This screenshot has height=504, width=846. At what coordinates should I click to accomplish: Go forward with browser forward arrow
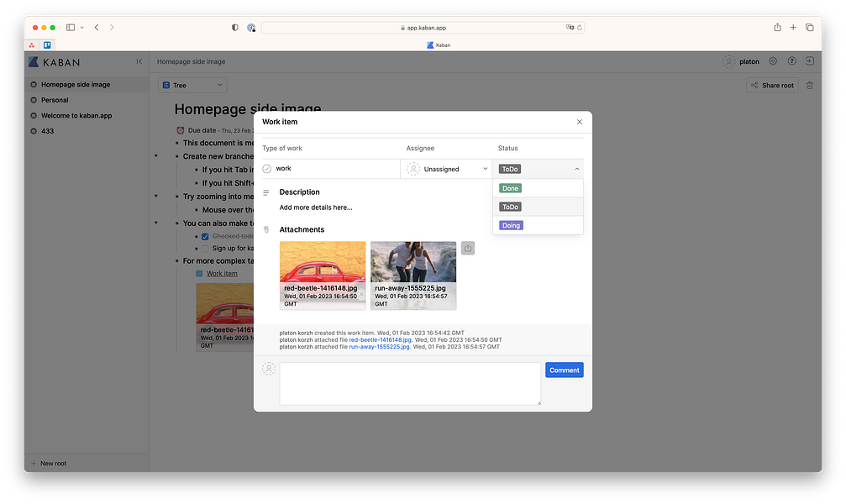[112, 28]
